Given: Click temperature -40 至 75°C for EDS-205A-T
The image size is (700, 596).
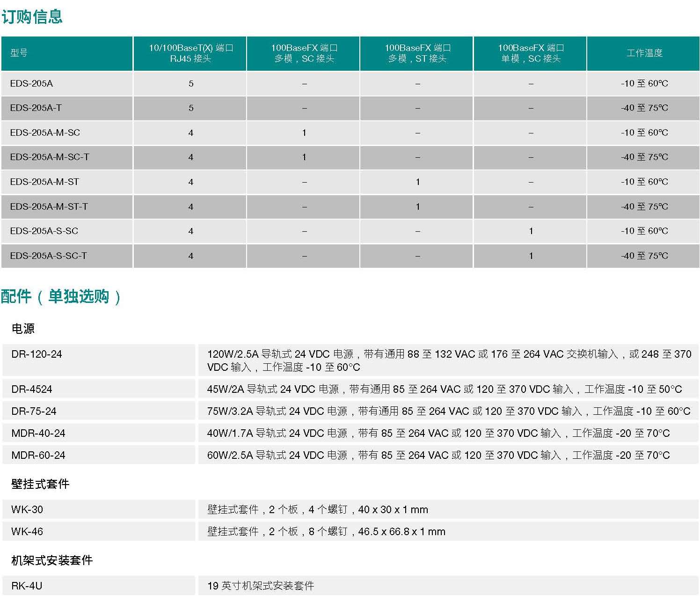Looking at the screenshot, I should 644,108.
